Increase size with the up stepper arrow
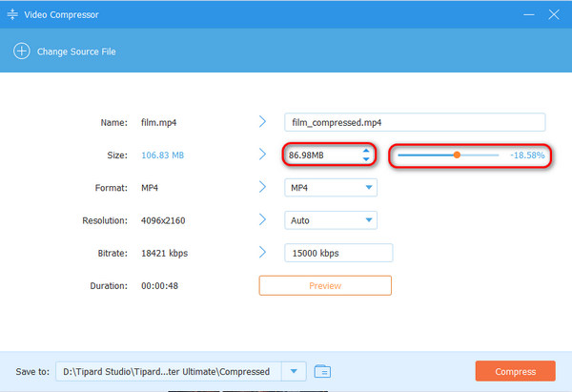Image resolution: width=572 pixels, height=392 pixels. 366,151
